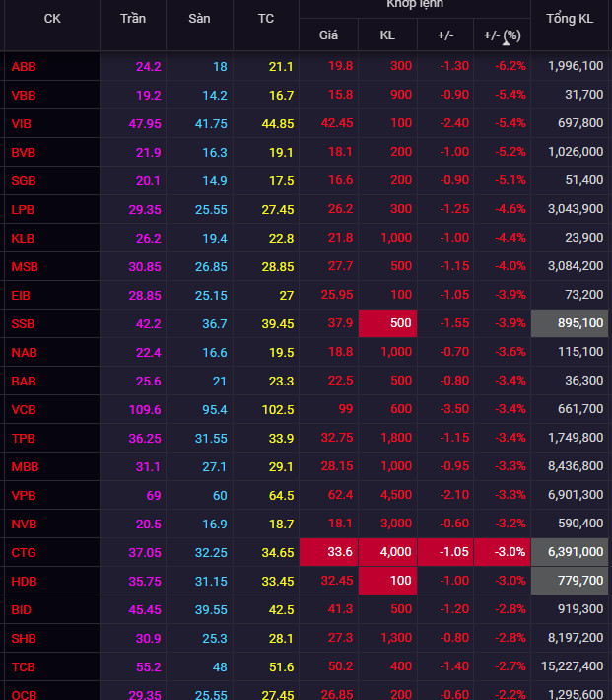Click the +/- sub-column header
The image size is (612, 700).
coord(445,35)
